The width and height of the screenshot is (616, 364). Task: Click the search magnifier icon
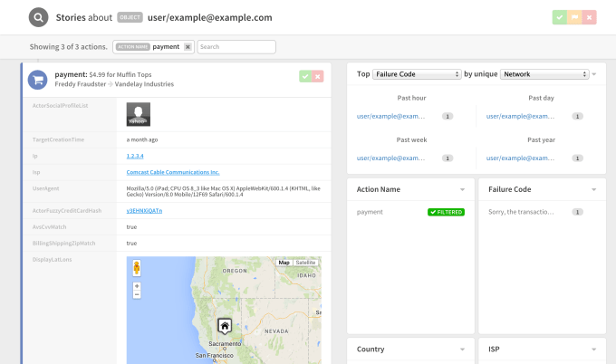coord(38,17)
